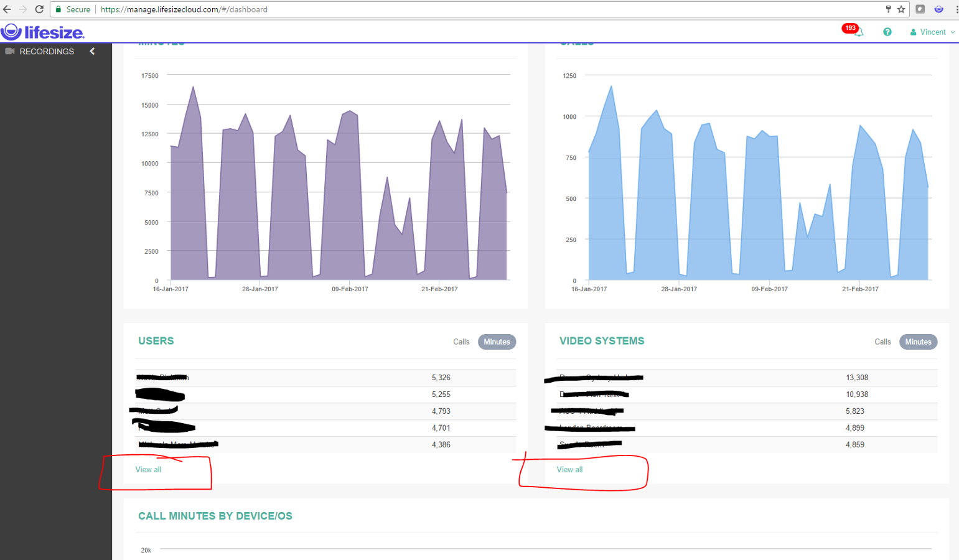This screenshot has width=959, height=560.
Task: Enable Calls metric for Video Systems
Action: (882, 342)
